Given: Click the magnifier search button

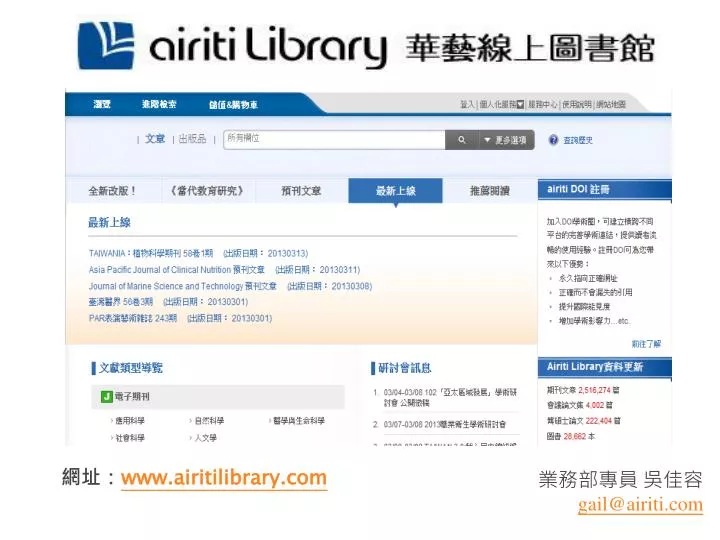Looking at the screenshot, I should coord(461,140).
